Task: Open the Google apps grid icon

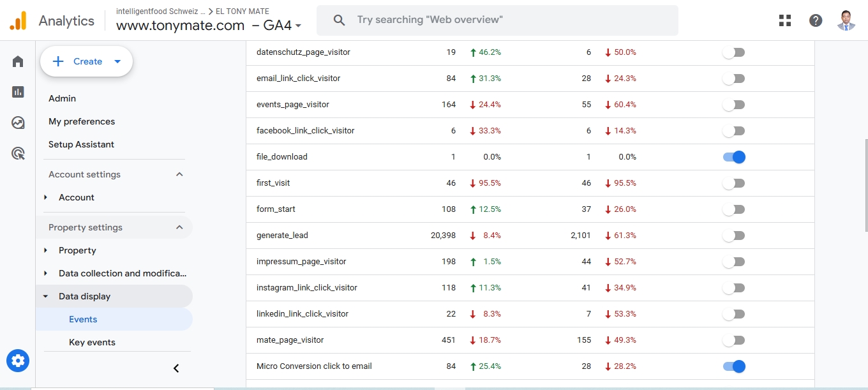Action: pos(785,20)
